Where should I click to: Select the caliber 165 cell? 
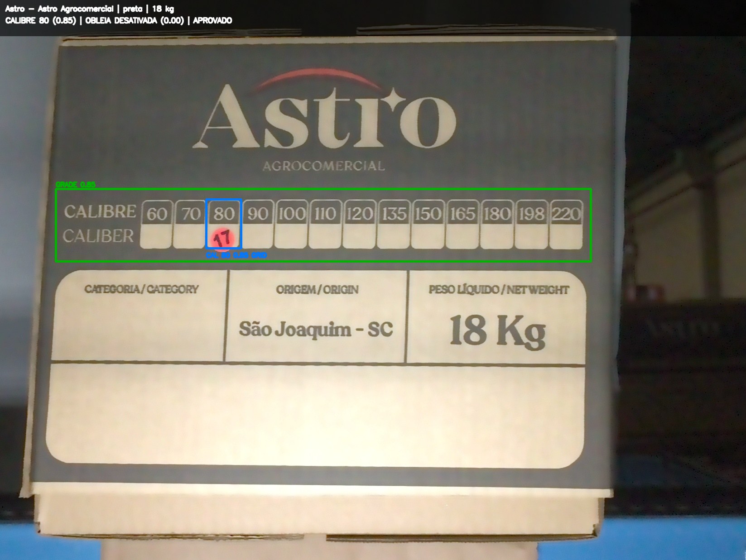(x=462, y=224)
